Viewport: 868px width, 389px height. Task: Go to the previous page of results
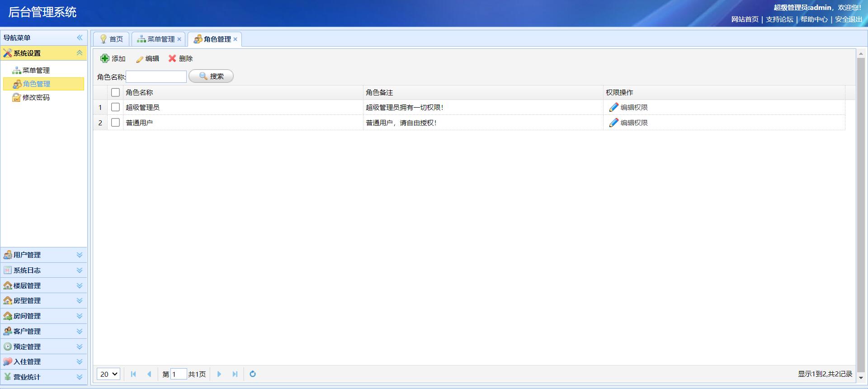(149, 374)
